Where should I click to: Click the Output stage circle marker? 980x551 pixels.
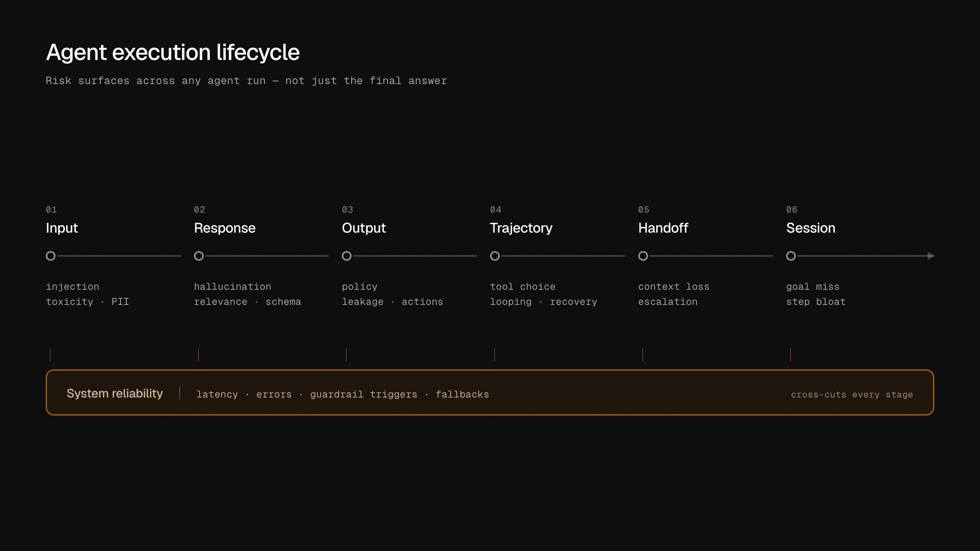(x=347, y=256)
